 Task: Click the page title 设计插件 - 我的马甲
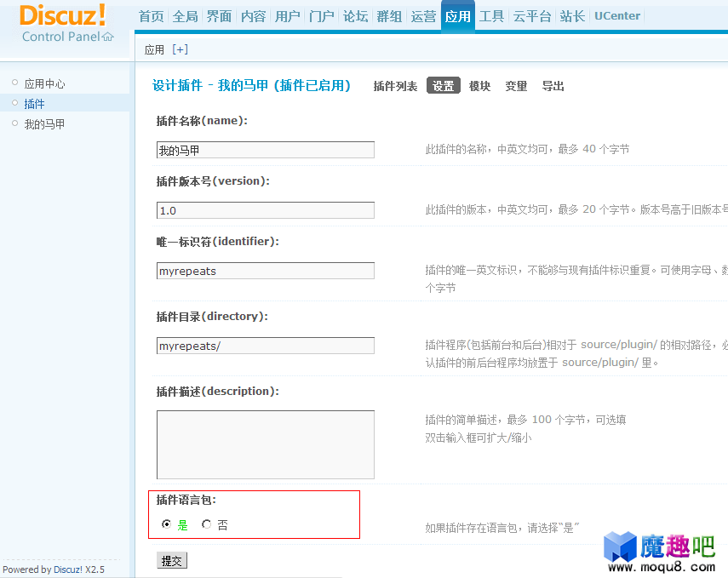tap(251, 85)
